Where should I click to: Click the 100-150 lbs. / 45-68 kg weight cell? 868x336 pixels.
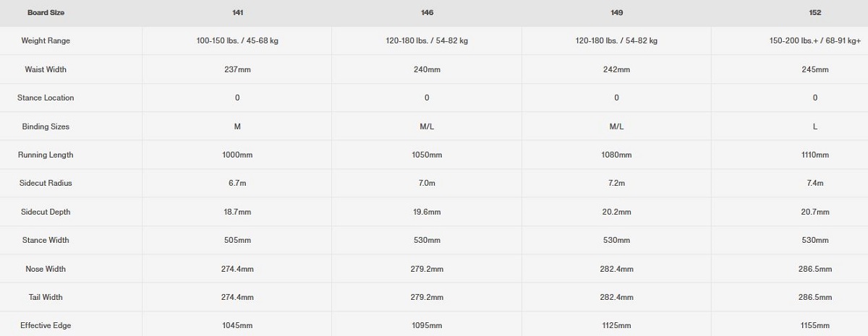[237, 41]
